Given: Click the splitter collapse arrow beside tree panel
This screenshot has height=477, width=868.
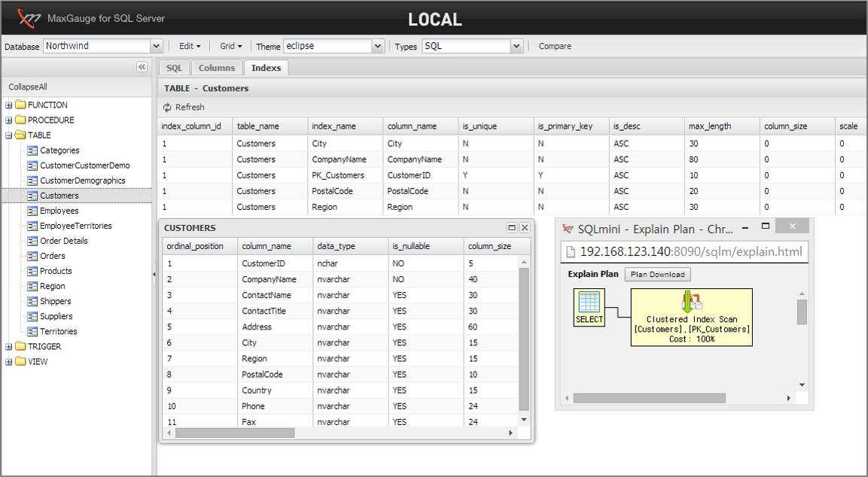Looking at the screenshot, I should [x=154, y=275].
